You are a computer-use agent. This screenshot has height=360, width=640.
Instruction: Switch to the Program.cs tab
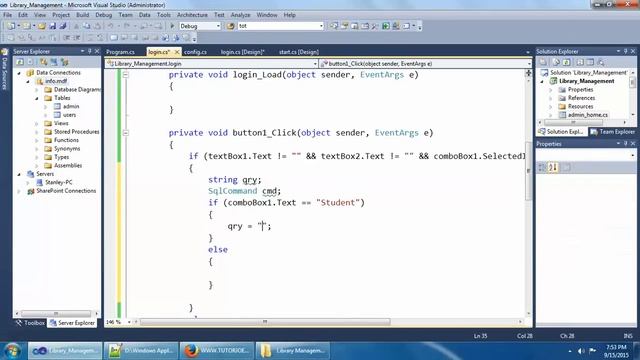point(120,52)
